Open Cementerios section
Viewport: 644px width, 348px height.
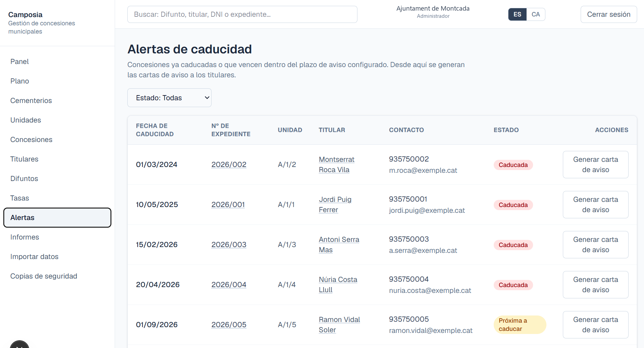point(57,101)
